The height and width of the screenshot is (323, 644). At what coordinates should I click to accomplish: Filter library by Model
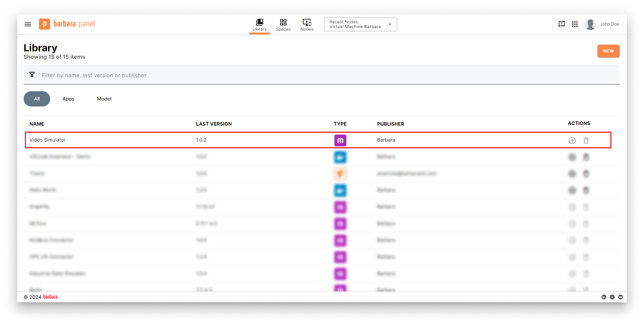(104, 99)
